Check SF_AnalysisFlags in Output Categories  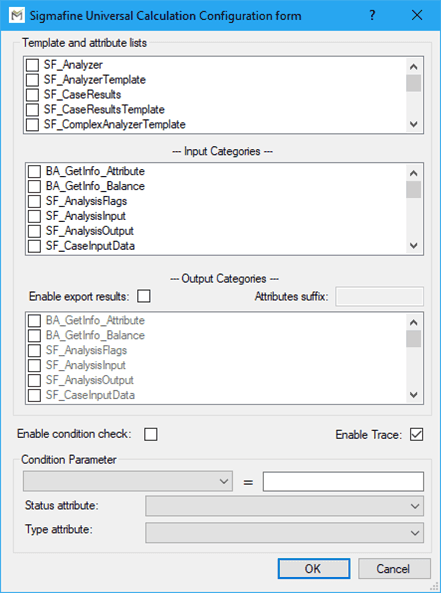(34, 350)
